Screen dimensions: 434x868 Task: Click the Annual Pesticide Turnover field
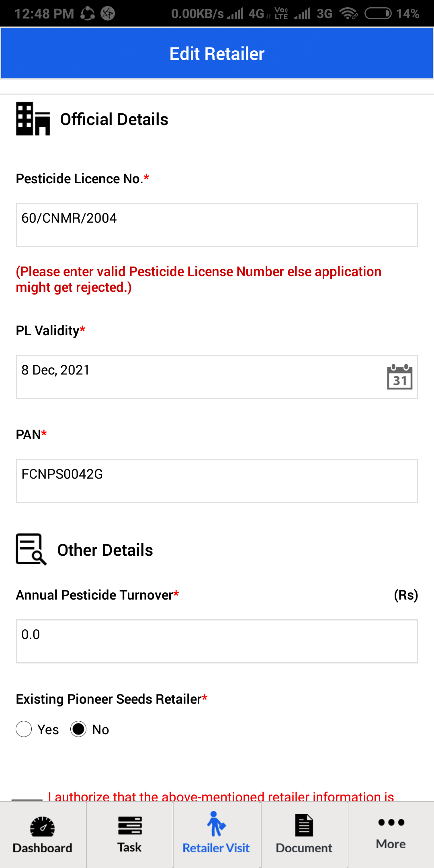click(x=217, y=641)
